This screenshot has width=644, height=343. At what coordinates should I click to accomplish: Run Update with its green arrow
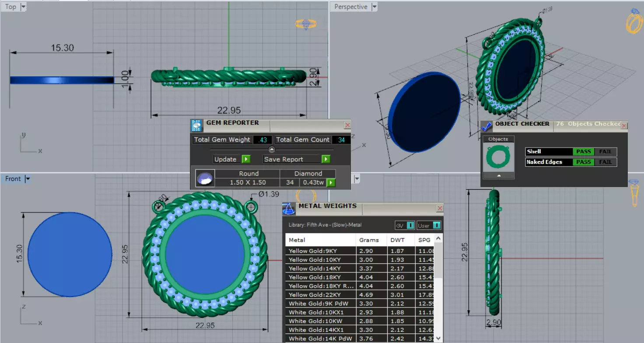(x=245, y=159)
